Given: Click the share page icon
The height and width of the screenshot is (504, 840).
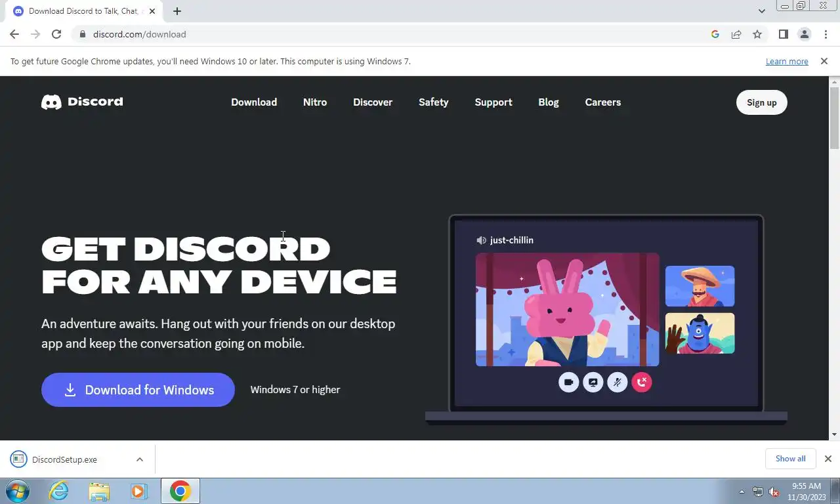Looking at the screenshot, I should click(x=736, y=34).
